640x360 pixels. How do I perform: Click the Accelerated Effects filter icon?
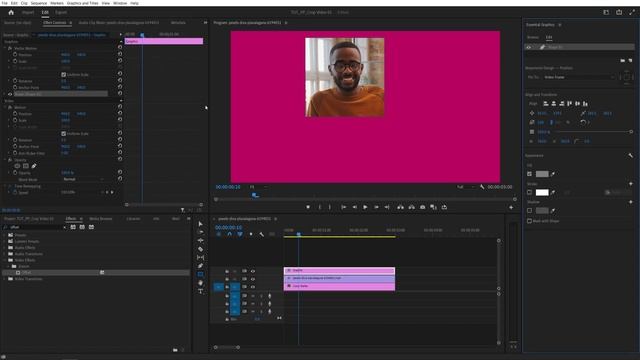[73, 227]
